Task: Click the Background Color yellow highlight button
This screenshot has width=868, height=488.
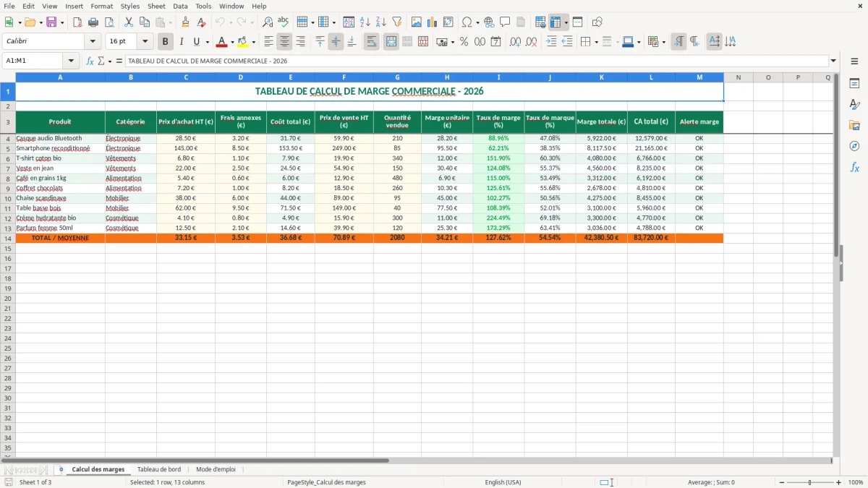Action: click(242, 42)
